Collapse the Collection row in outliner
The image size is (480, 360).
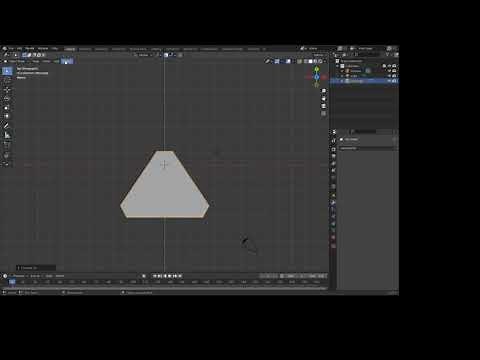tap(338, 66)
